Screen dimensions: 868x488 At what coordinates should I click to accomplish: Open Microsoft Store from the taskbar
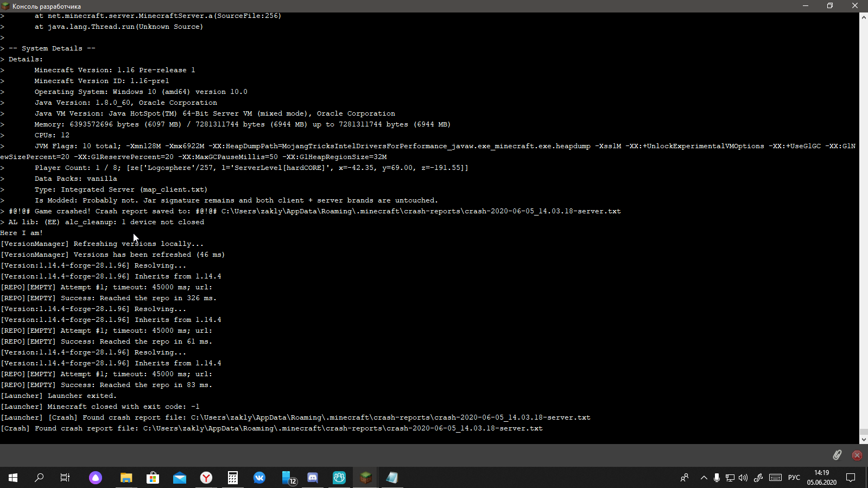153,478
